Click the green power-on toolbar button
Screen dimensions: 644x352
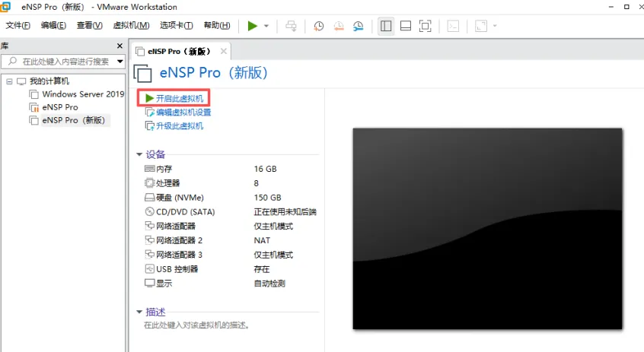tap(252, 27)
